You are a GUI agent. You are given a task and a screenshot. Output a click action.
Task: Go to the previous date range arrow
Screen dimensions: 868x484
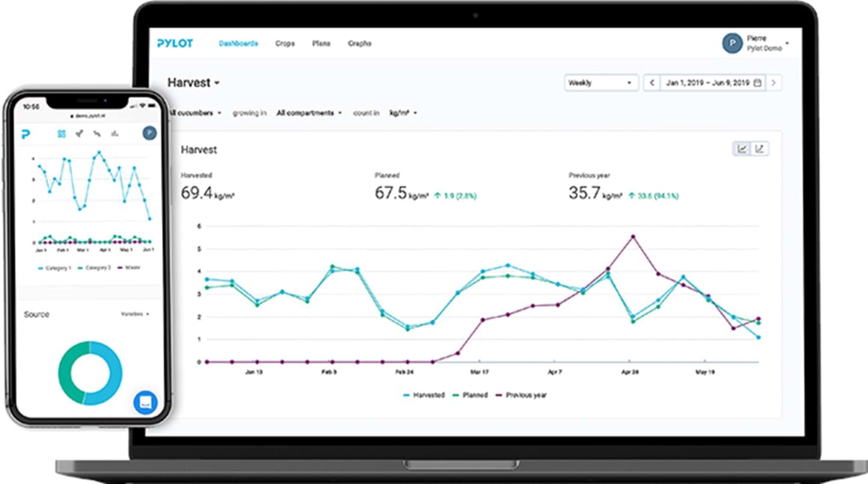(x=651, y=83)
